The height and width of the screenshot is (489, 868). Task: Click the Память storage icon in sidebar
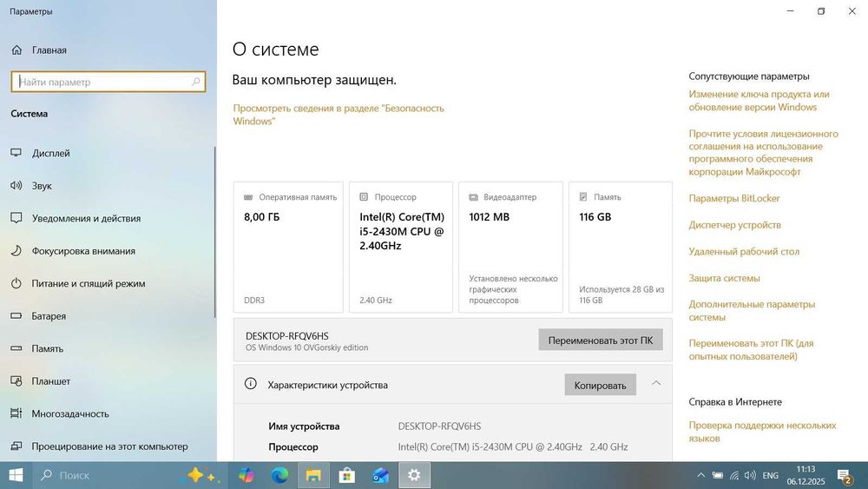[x=16, y=348]
